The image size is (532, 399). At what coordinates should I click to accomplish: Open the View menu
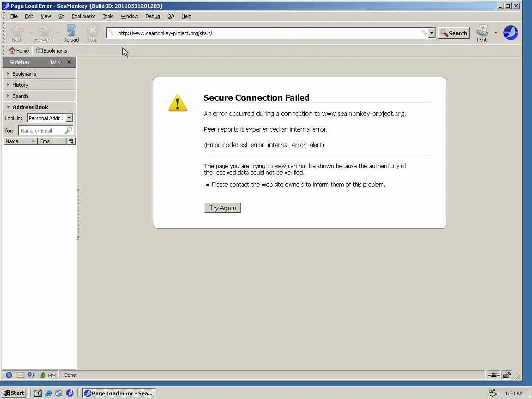coord(46,16)
